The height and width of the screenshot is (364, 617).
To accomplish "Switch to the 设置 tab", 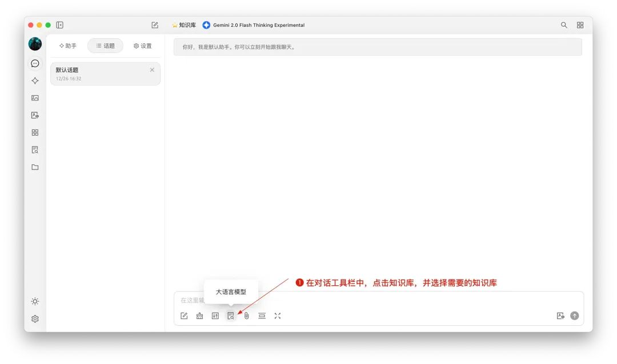I will click(143, 46).
